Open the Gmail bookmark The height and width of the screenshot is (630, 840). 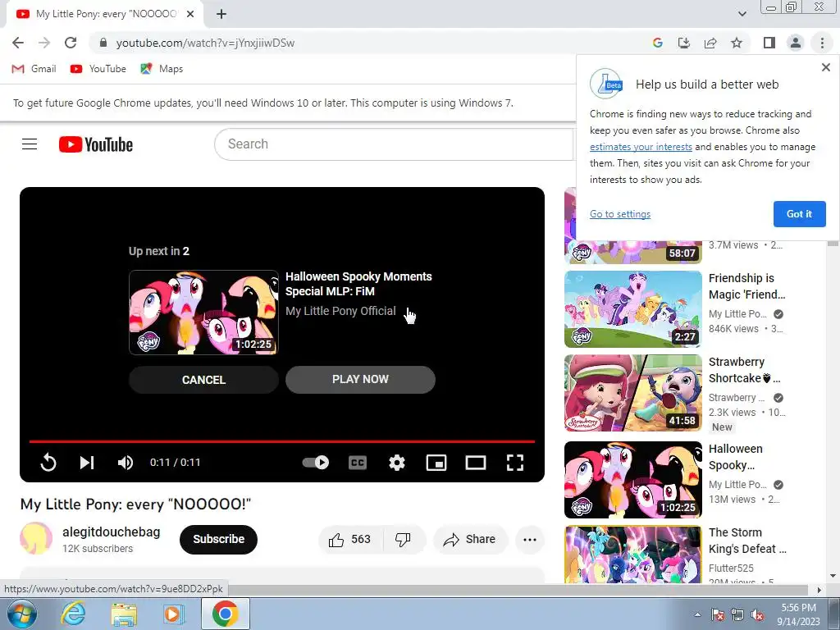click(34, 69)
